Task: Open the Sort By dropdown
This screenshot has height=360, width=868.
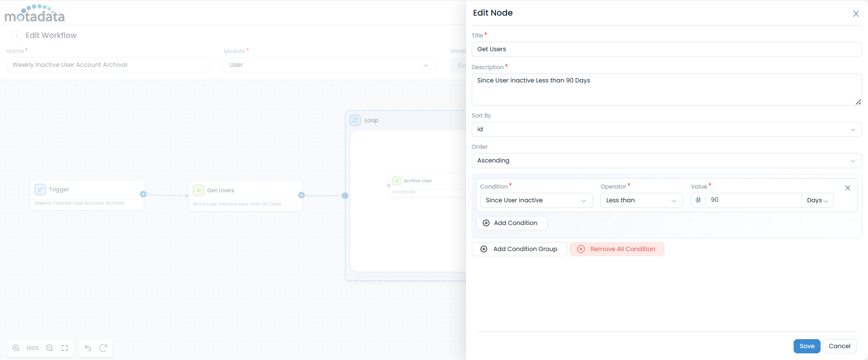Action: point(666,129)
